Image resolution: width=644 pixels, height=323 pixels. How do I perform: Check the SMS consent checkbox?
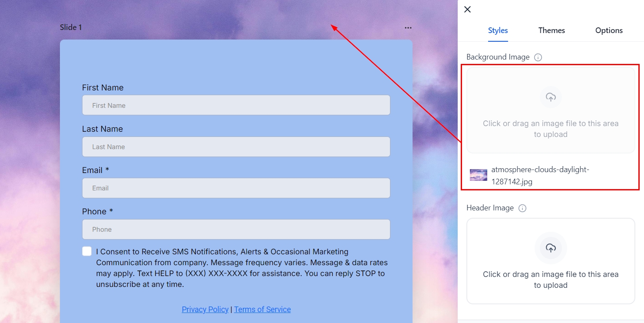point(87,252)
